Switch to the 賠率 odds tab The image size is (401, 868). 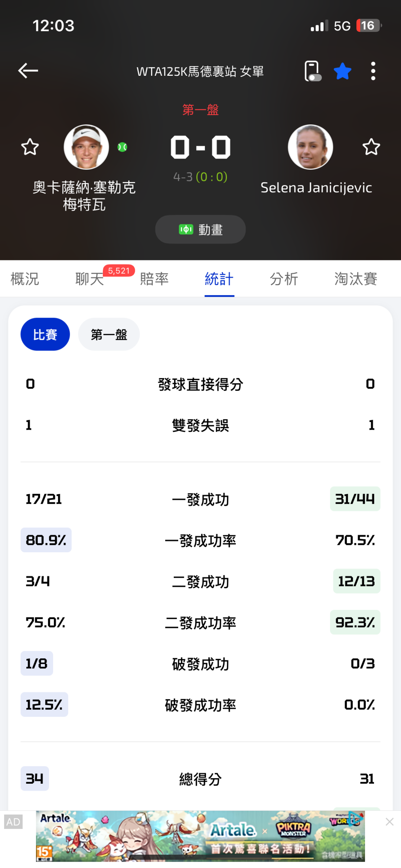coord(154,279)
